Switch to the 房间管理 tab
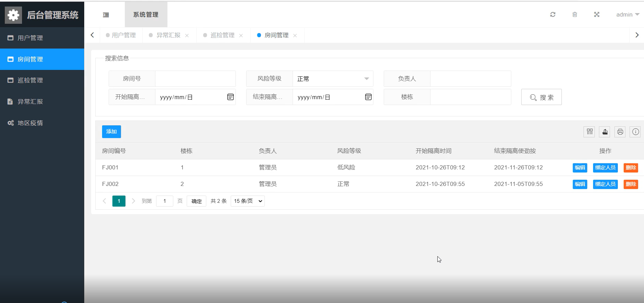The width and height of the screenshot is (644, 303). [276, 35]
